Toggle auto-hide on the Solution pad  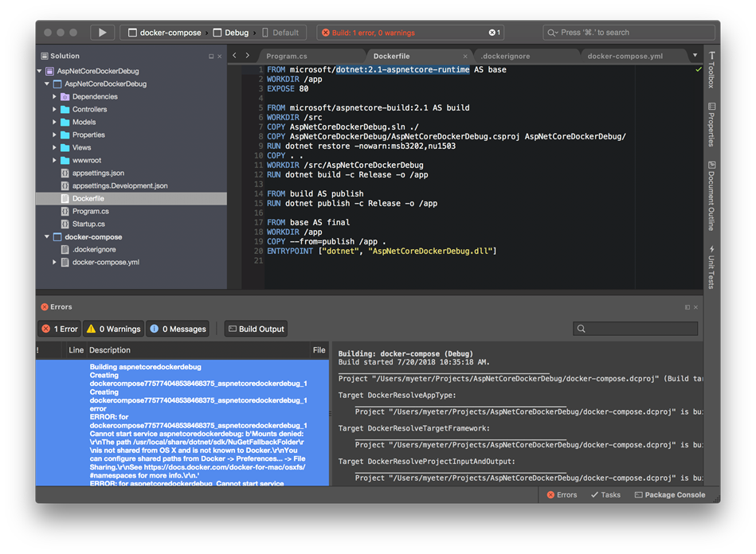[x=210, y=57]
